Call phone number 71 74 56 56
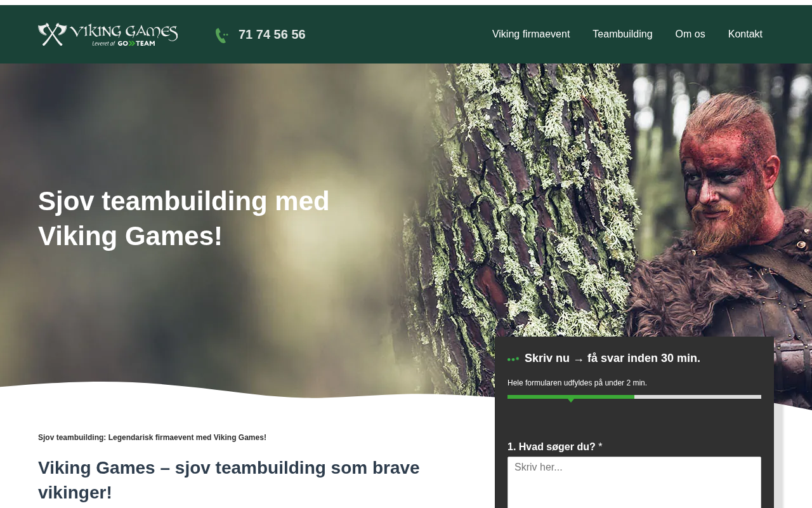Viewport: 812px width, 508px height. click(x=272, y=34)
